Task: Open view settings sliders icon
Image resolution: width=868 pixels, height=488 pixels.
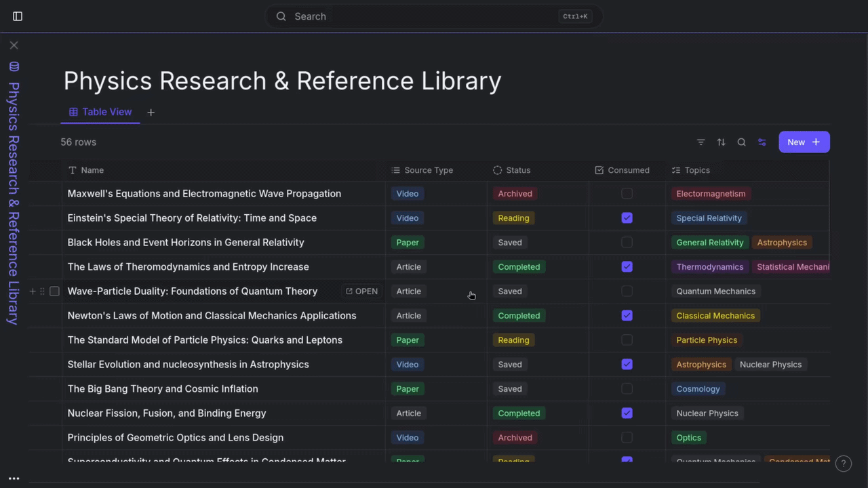Action: pos(762,142)
